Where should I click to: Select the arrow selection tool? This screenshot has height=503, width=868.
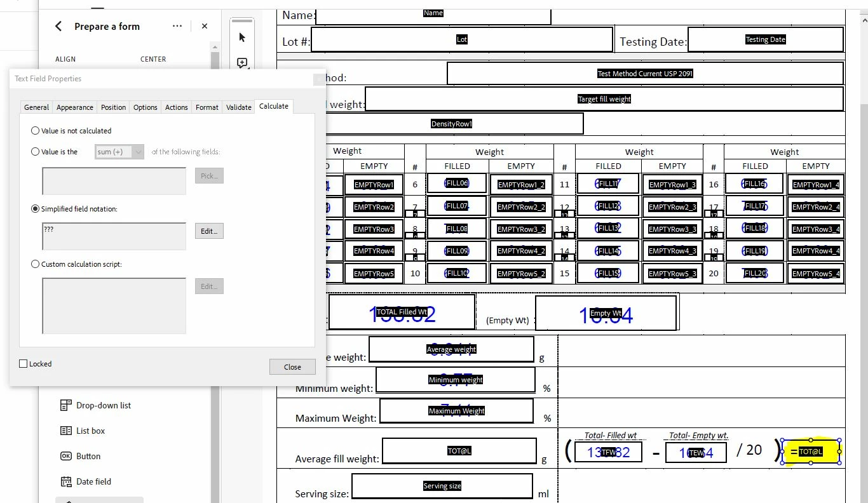pos(242,37)
